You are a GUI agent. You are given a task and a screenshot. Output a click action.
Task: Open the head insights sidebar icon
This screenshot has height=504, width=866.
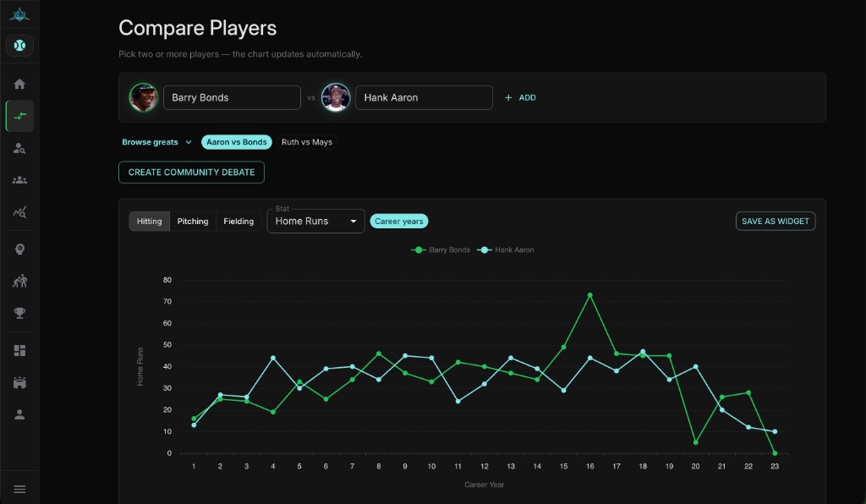19,249
